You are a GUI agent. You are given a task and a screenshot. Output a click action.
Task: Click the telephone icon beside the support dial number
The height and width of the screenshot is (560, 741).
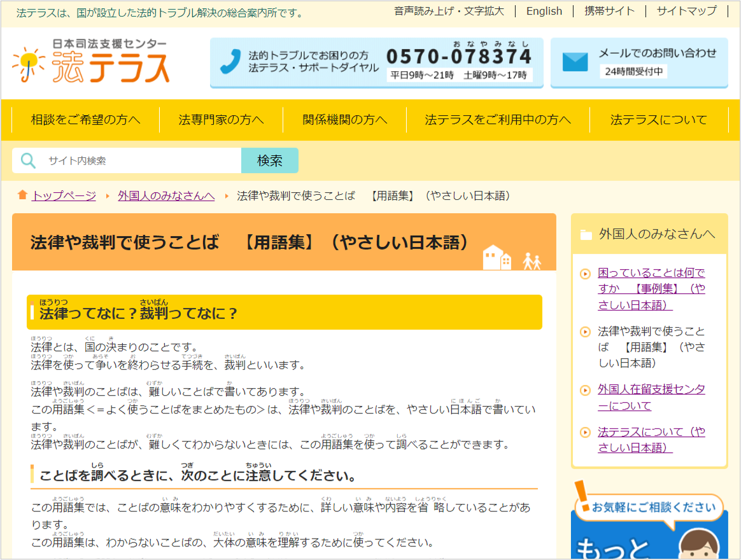coord(229,62)
